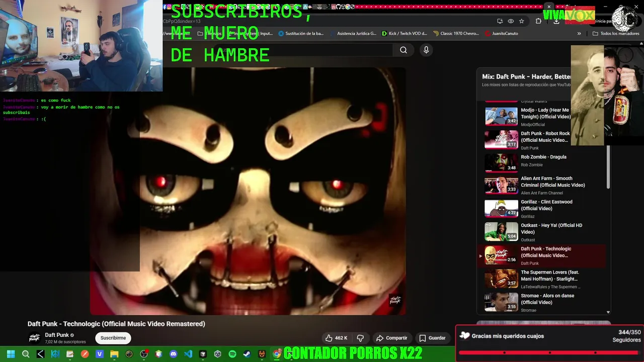Image resolution: width=644 pixels, height=362 pixels.
Task: Subscribe using the Suscribirme button
Action: click(113, 338)
